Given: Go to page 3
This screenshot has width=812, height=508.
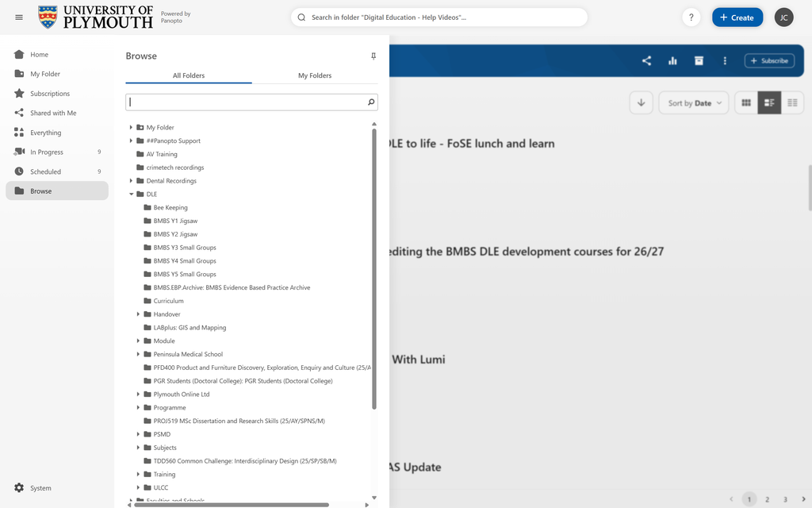Looking at the screenshot, I should pos(785,499).
